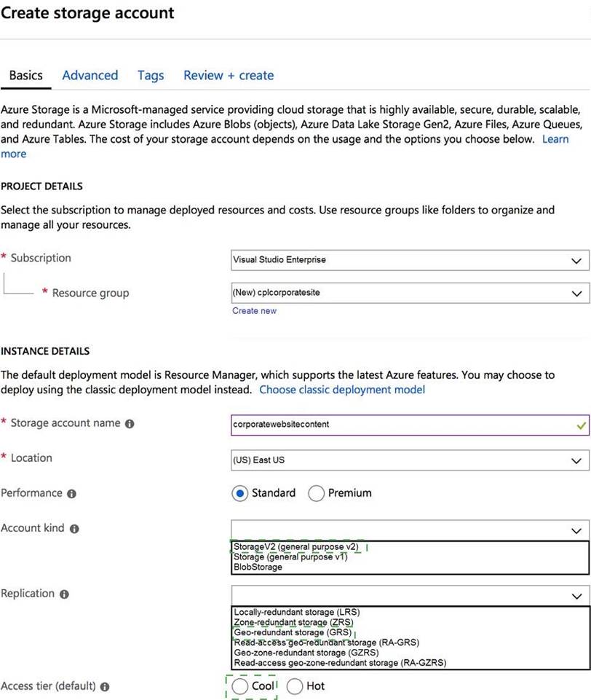Open the Review + create tab
591x700 pixels.
coord(229,76)
